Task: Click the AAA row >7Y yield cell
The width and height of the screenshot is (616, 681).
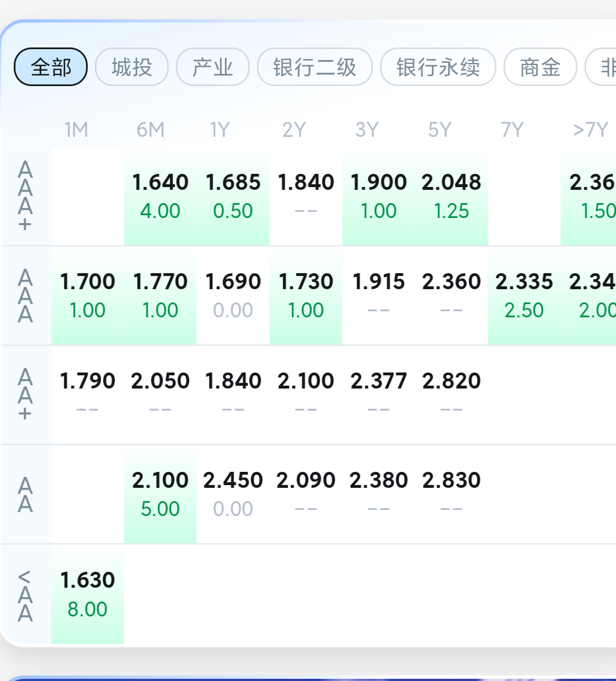Action: [588, 296]
